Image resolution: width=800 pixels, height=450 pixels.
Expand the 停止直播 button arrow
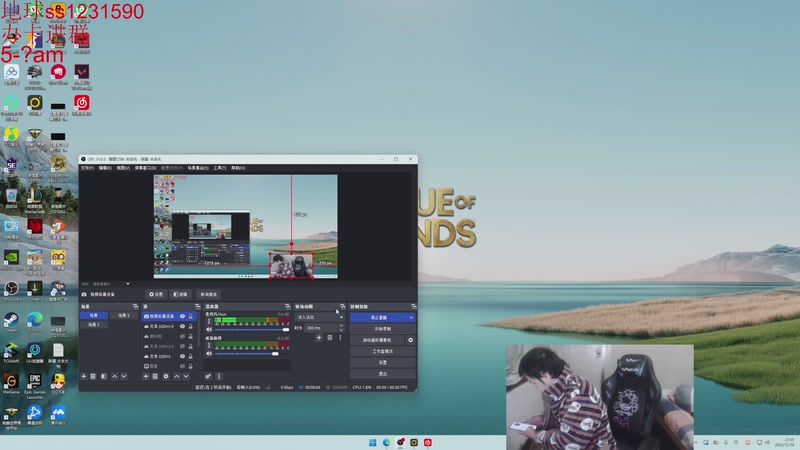[x=411, y=317]
